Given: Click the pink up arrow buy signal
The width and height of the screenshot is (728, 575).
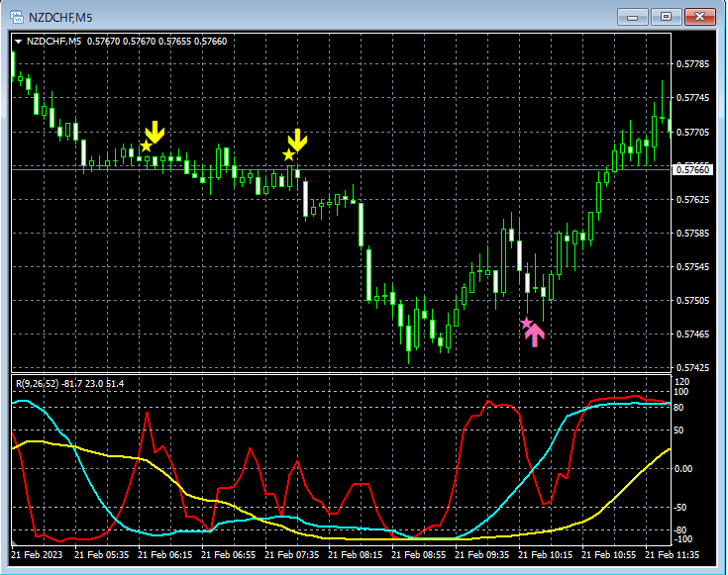Looking at the screenshot, I should 535,335.
